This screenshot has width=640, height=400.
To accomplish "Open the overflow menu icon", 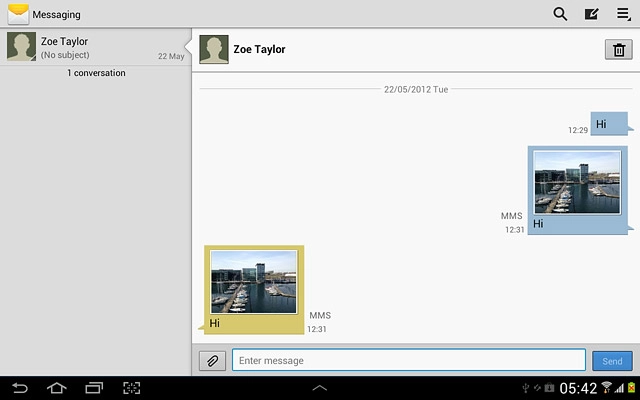I will pyautogui.click(x=623, y=14).
